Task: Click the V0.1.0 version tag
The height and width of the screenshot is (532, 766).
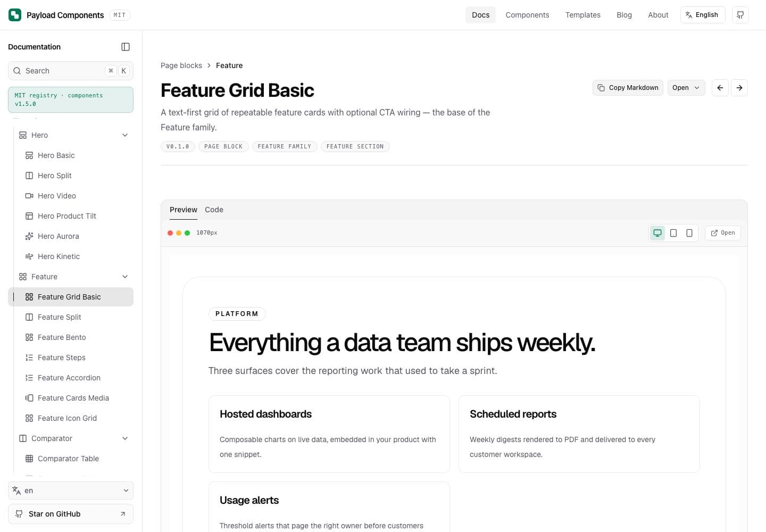Action: (x=178, y=146)
